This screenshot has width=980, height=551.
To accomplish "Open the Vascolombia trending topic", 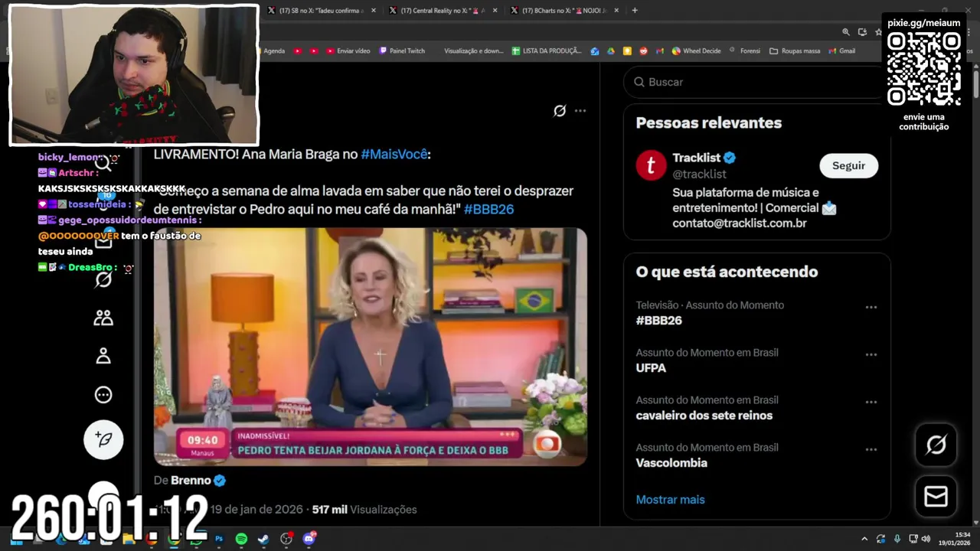I will [671, 463].
